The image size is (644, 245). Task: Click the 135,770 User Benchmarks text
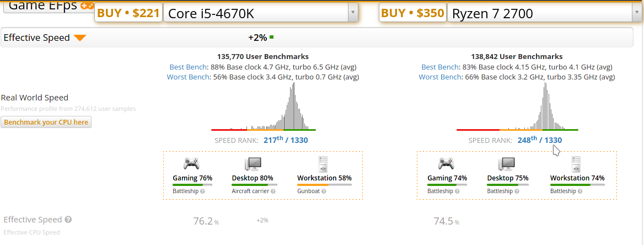[x=263, y=57]
